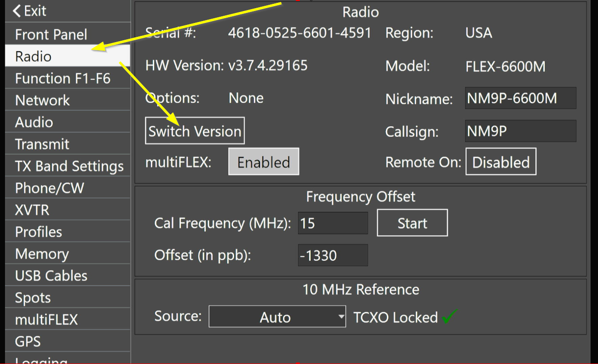The image size is (598, 364).
Task: Click the serial number 4618-0525-6601-4591
Action: (x=300, y=33)
